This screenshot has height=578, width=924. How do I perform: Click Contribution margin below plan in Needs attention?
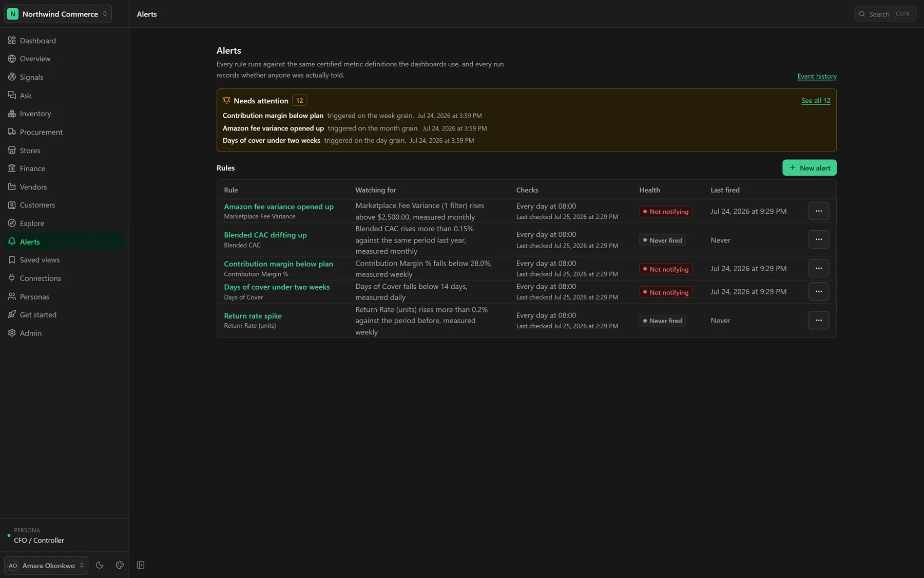tap(273, 116)
